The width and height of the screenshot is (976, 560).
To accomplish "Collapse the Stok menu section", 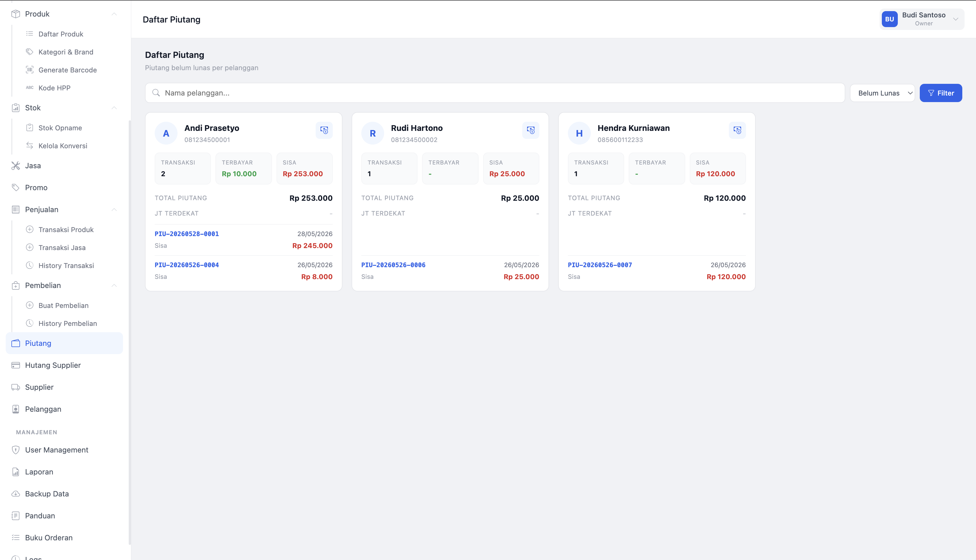I will coord(114,108).
